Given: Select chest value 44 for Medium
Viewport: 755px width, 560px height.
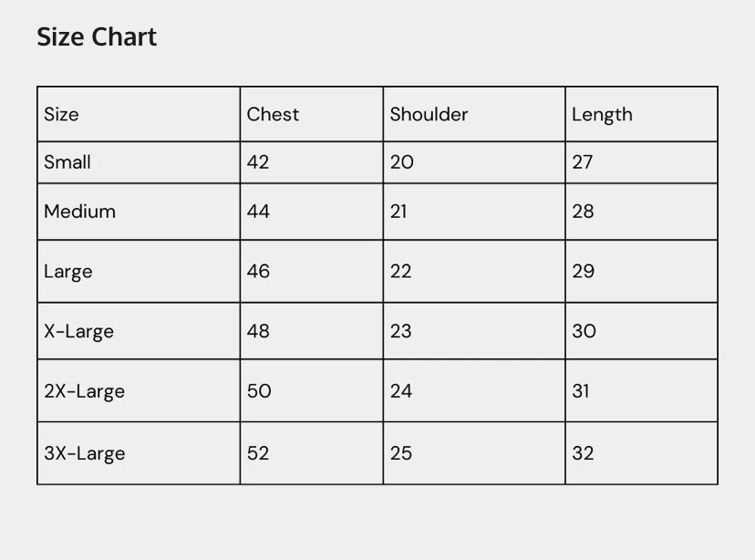Looking at the screenshot, I should 258,212.
